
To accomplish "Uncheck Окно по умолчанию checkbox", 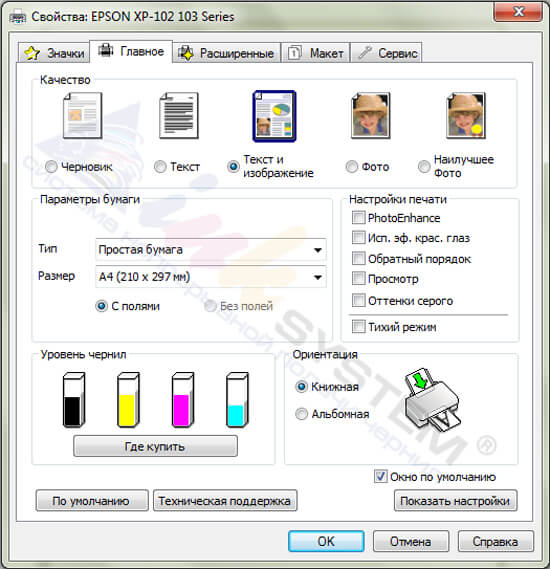I will (x=380, y=476).
